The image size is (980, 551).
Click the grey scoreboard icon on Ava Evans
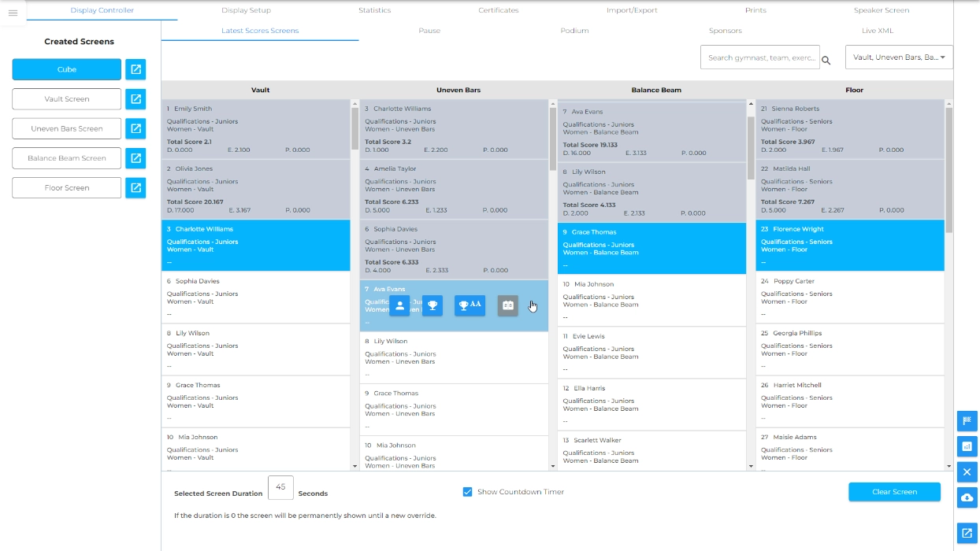[508, 305]
